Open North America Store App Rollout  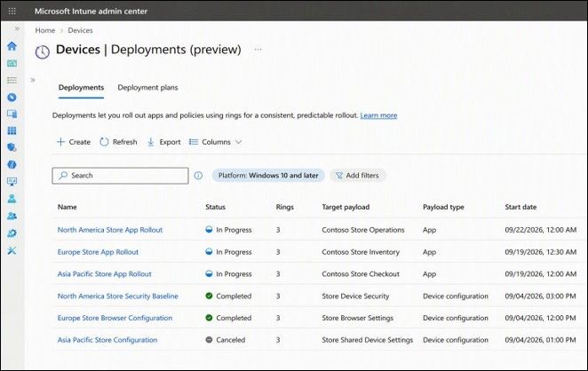tap(110, 230)
